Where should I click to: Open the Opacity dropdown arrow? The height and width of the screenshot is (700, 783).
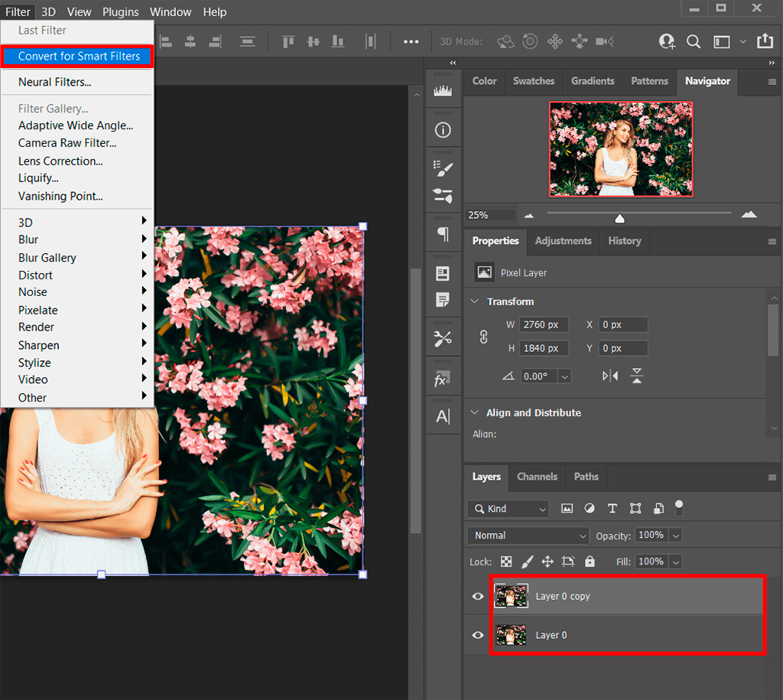(675, 536)
